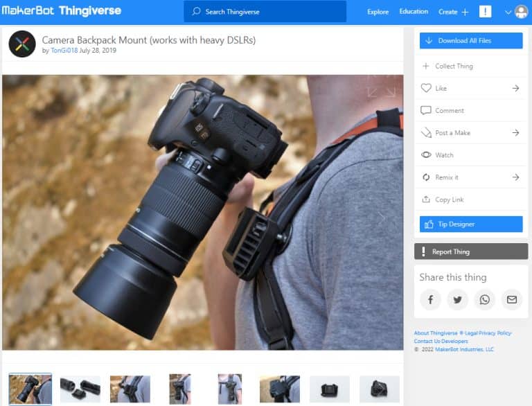Image resolution: width=532 pixels, height=406 pixels.
Task: Click the 'Share this thing' heading
Action: 453,277
